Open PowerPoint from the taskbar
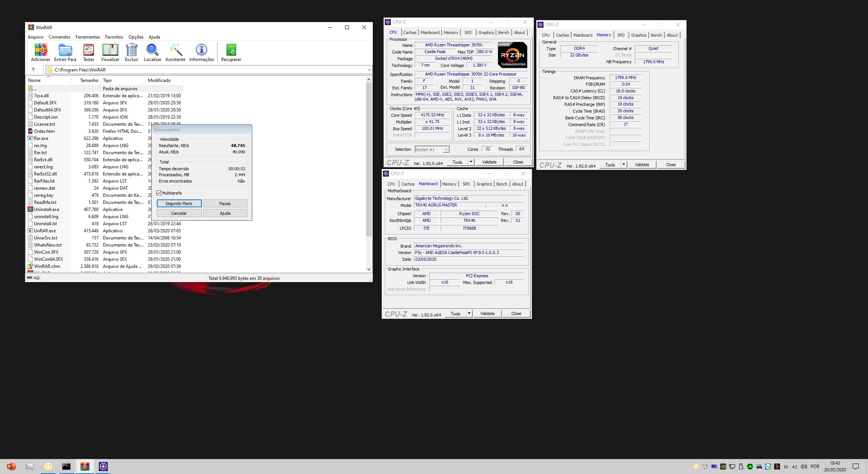This screenshot has width=868, height=474. pyautogui.click(x=11, y=466)
